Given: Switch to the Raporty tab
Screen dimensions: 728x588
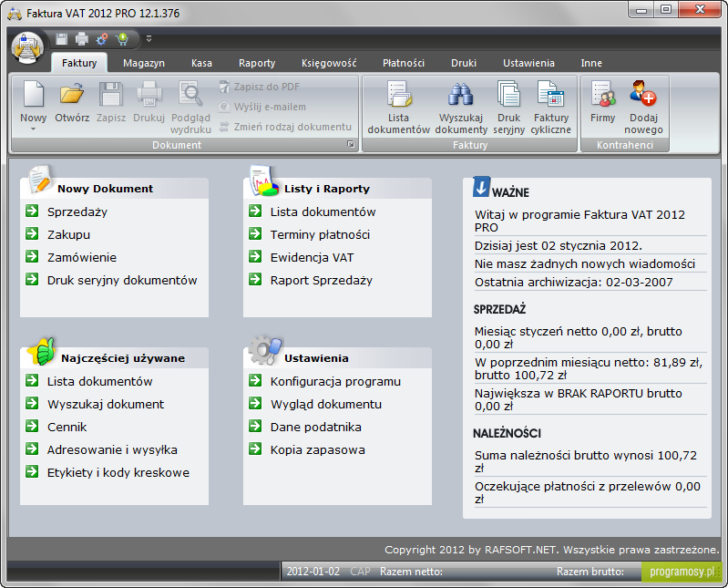Looking at the screenshot, I should 257,63.
